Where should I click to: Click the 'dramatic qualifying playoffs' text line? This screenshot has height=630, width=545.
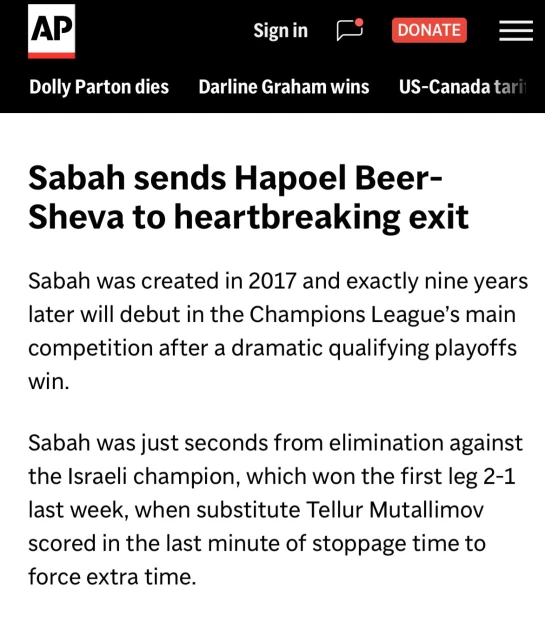(374, 348)
